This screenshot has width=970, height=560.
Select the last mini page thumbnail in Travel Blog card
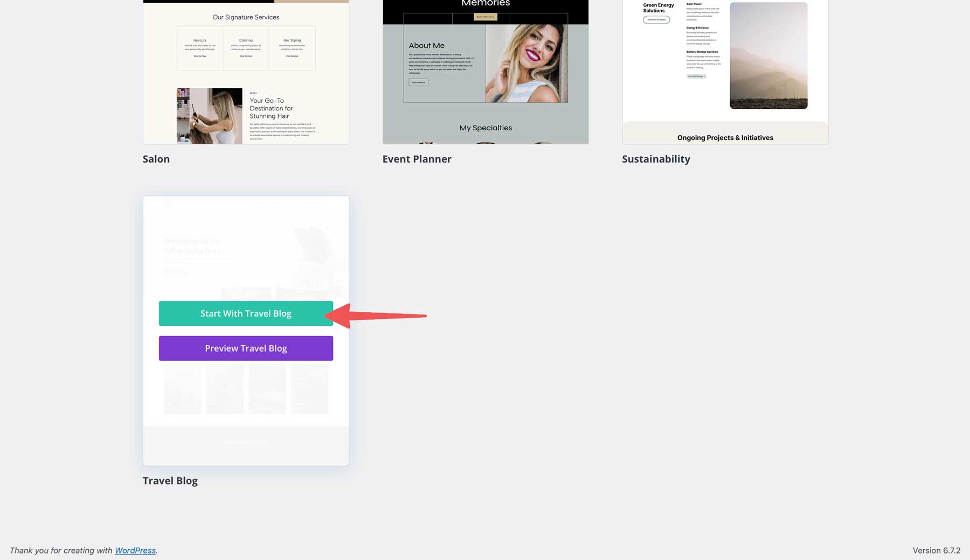(x=309, y=388)
